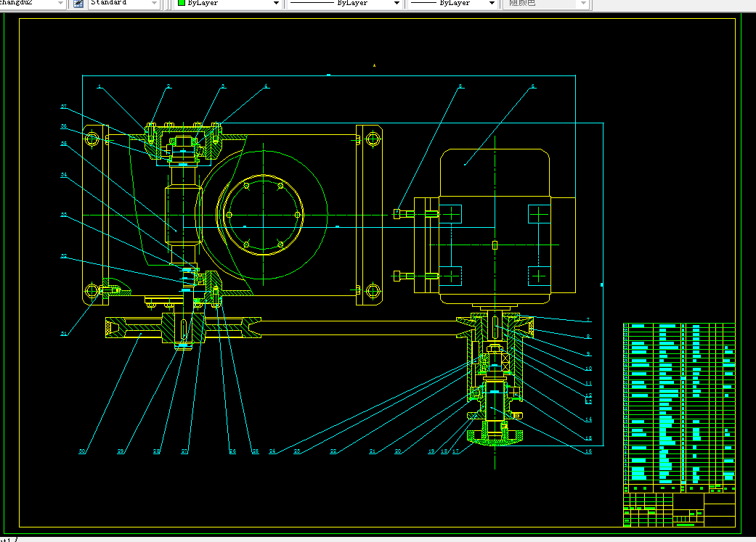
Task: Select part balloon number 24 at the bottom
Action: [x=272, y=451]
